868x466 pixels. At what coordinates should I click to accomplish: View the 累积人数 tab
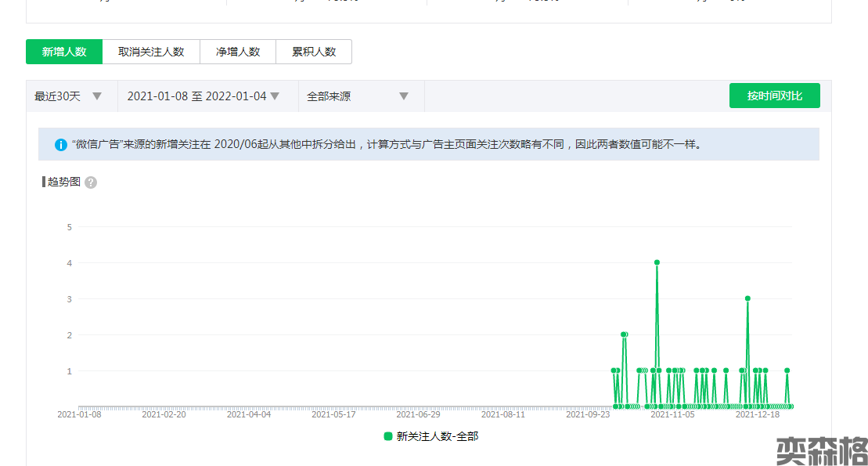click(314, 52)
